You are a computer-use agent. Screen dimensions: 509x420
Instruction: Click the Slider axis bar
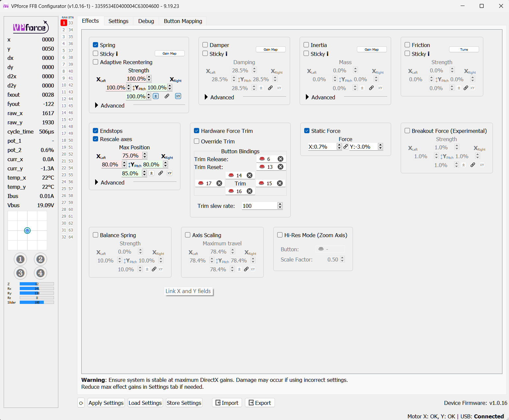(37, 302)
